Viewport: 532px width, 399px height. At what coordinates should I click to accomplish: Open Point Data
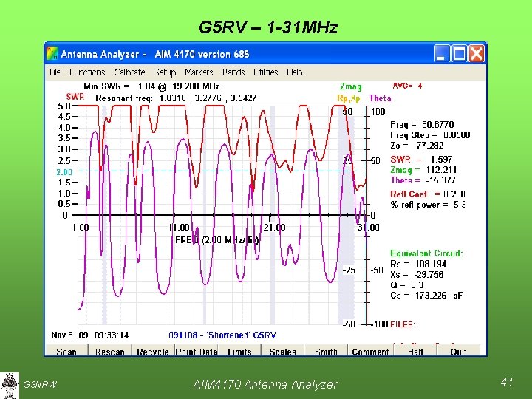pos(197,352)
